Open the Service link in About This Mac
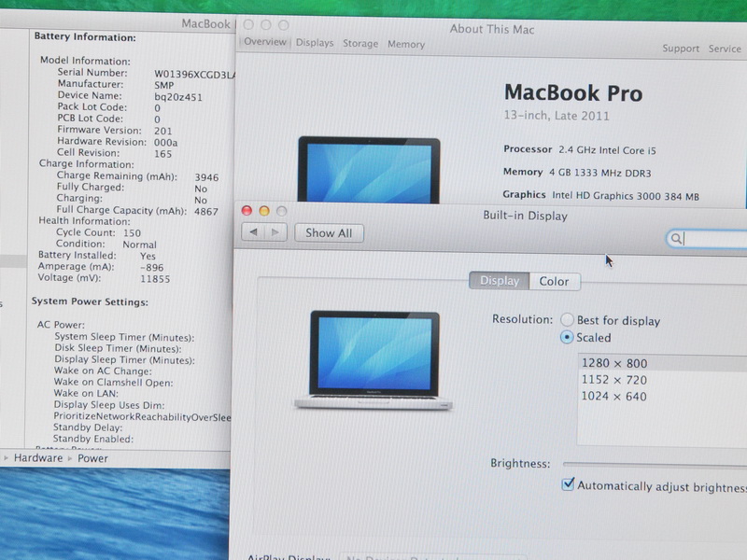The width and height of the screenshot is (747, 560). [x=725, y=49]
